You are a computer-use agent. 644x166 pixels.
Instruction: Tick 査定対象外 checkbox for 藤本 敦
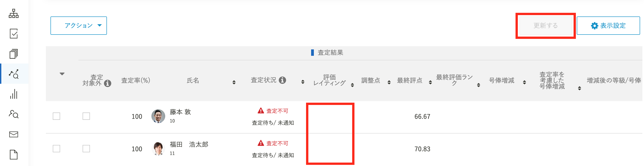tap(86, 116)
